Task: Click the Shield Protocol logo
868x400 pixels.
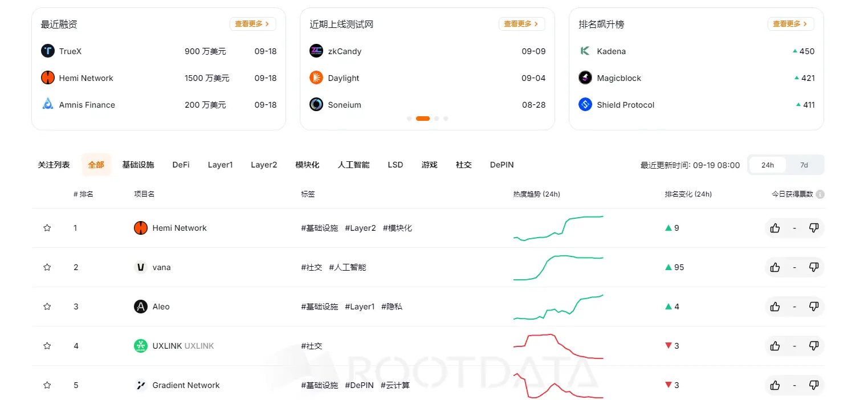Action: (585, 104)
